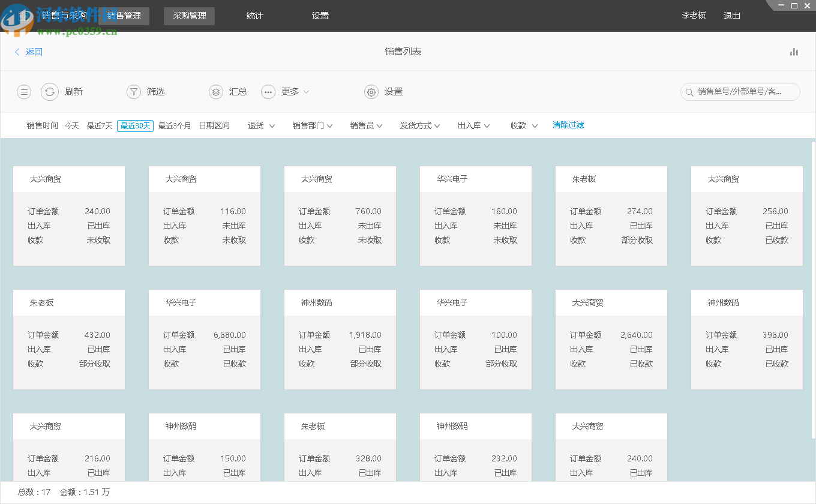Click the back arrow next to 返回

(x=17, y=52)
